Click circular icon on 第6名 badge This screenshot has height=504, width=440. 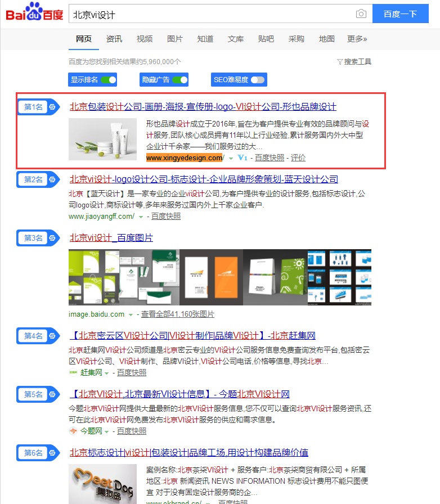[52, 453]
